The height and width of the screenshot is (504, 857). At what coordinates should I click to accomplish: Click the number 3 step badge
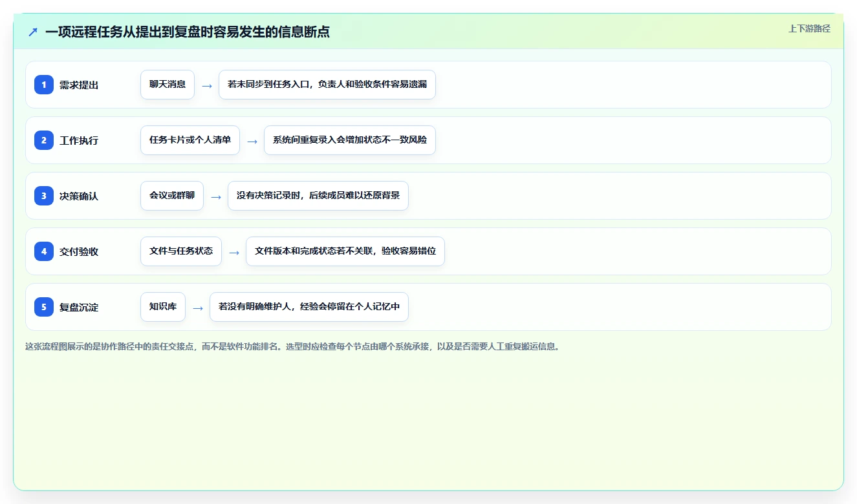tap(44, 196)
